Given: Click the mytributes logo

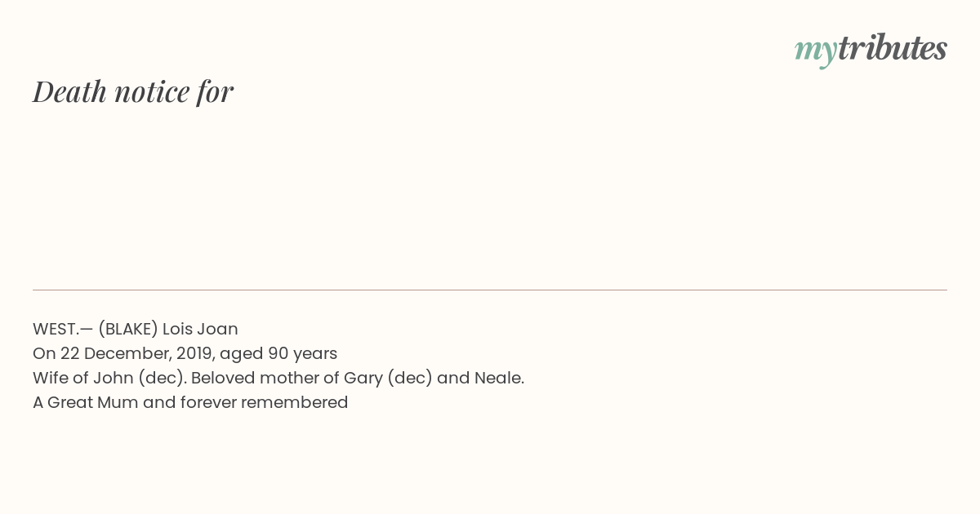Looking at the screenshot, I should [x=871, y=50].
